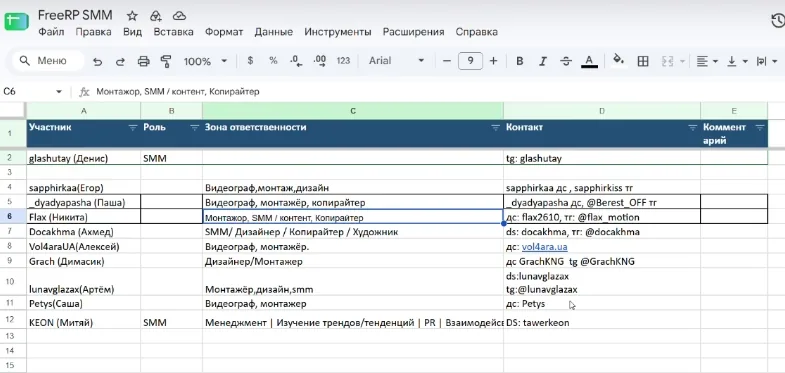Expand merge cells dropdown arrow
785x373 pixels.
[682, 62]
